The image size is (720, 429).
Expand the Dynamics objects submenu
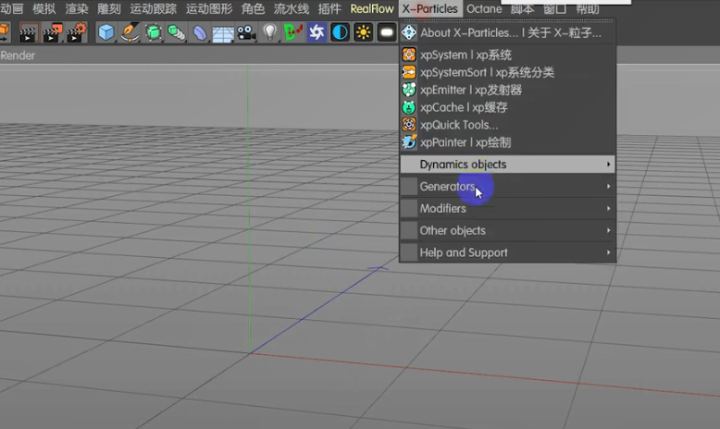point(507,164)
